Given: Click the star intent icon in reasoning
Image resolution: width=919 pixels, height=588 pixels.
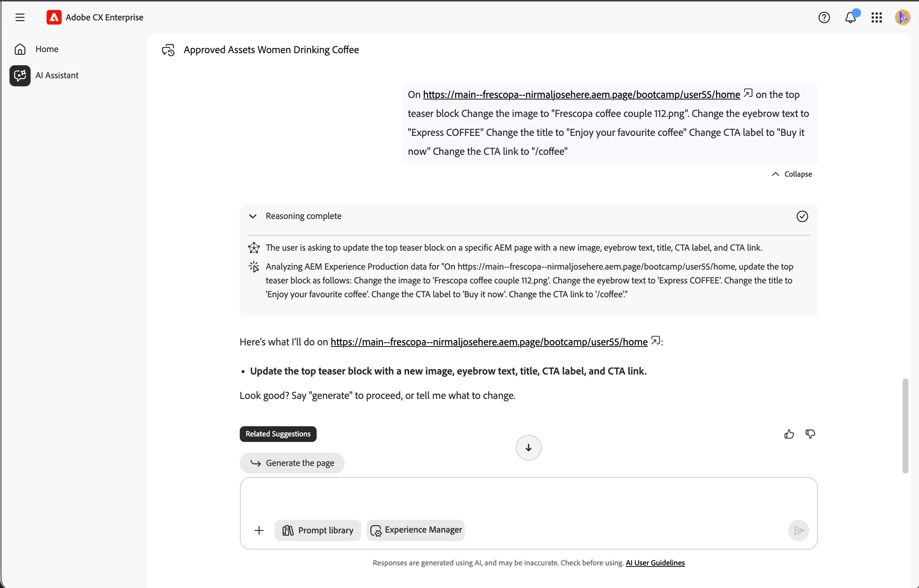Looking at the screenshot, I should [x=254, y=248].
